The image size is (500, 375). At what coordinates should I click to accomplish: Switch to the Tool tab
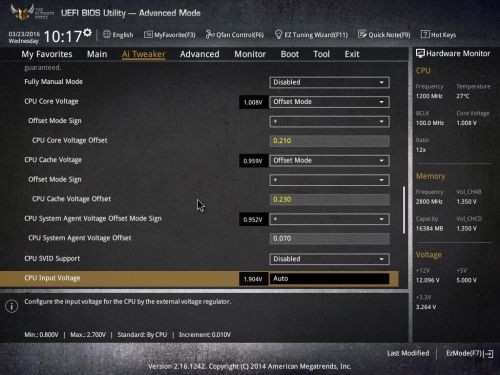coord(321,54)
